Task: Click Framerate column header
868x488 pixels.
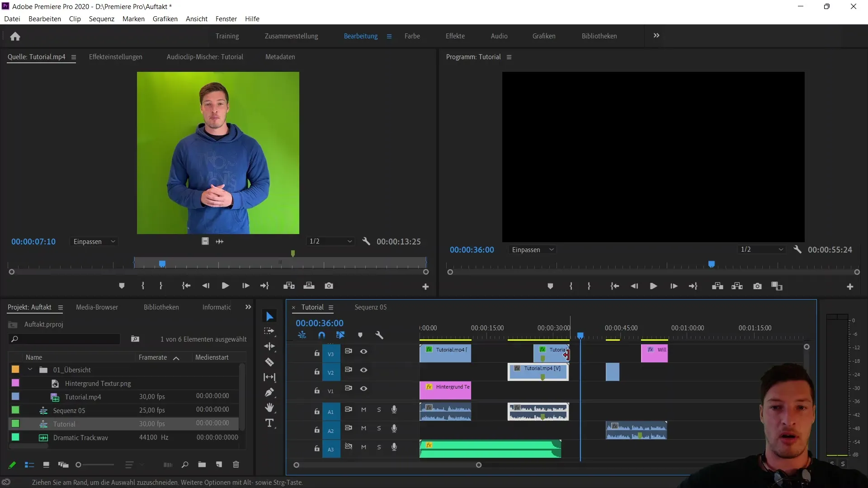Action: [x=153, y=357]
